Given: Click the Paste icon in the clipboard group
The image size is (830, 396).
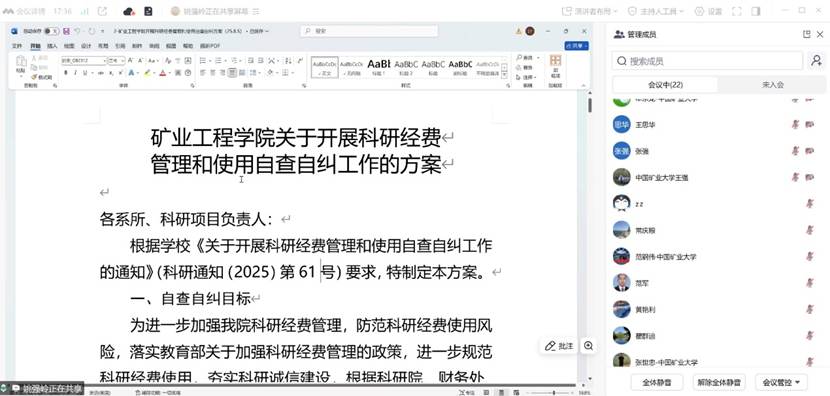Looking at the screenshot, I should 21,64.
